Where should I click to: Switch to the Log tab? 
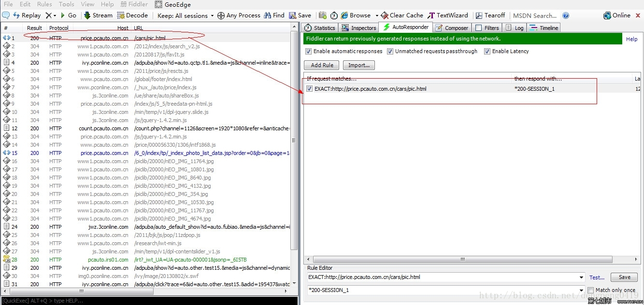514,28
